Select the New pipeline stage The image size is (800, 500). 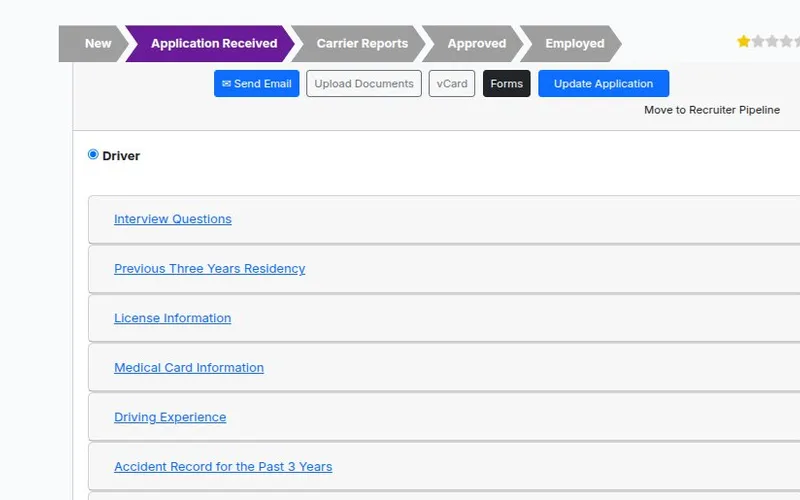(x=93, y=43)
